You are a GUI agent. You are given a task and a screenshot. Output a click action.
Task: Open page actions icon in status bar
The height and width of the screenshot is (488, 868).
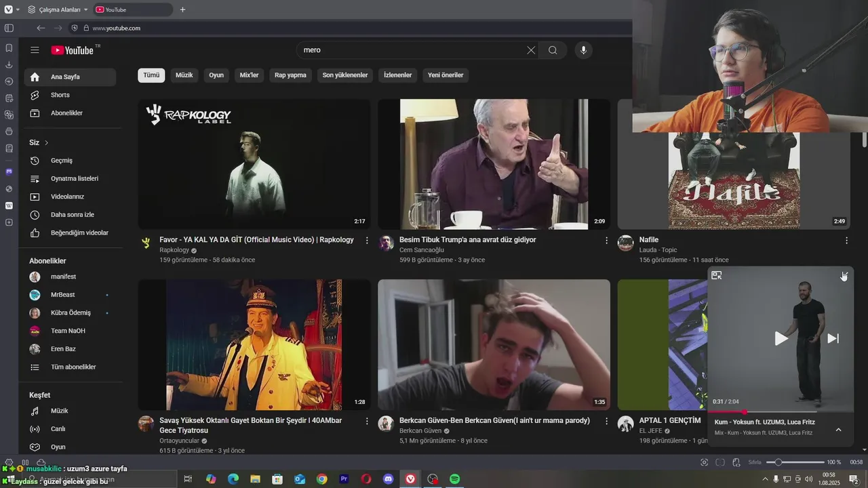[x=735, y=462]
